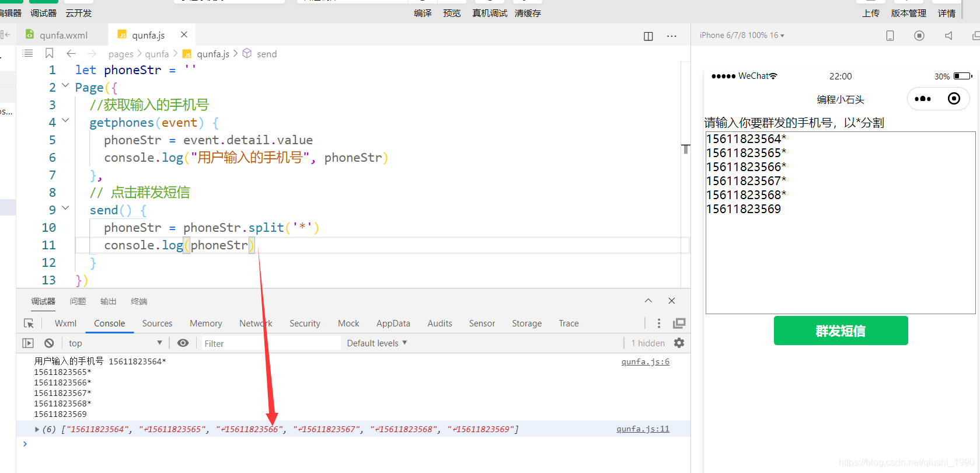Select the 调试器 panel tab
The width and height of the screenshot is (980, 473).
click(43, 301)
